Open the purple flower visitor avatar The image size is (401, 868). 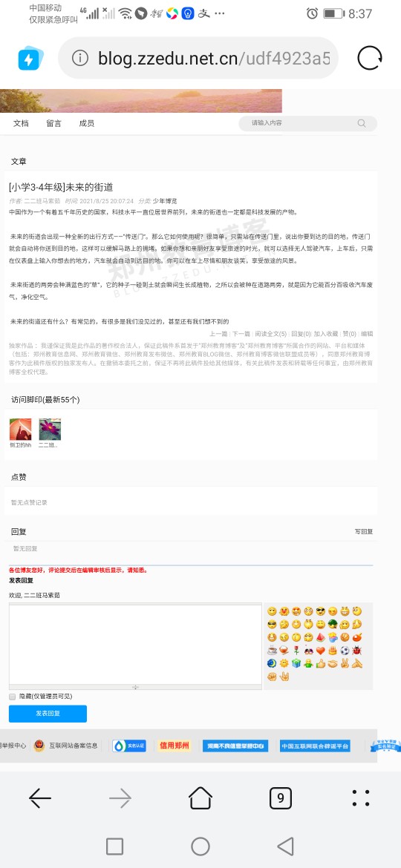[x=50, y=430]
